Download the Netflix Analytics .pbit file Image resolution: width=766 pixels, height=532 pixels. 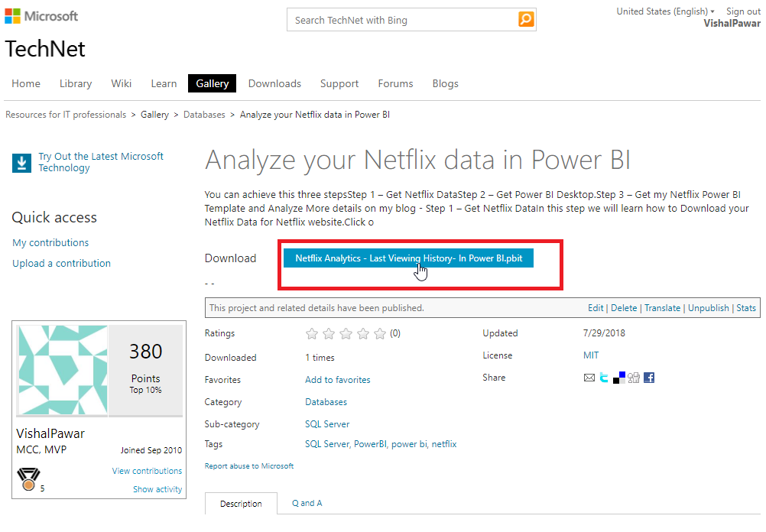pyautogui.click(x=408, y=258)
